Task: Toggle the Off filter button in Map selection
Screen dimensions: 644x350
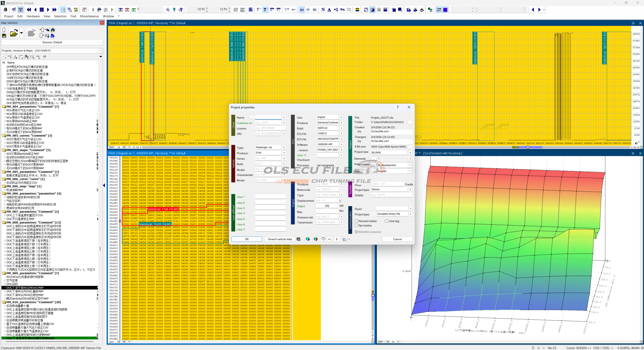Action: [x=45, y=57]
